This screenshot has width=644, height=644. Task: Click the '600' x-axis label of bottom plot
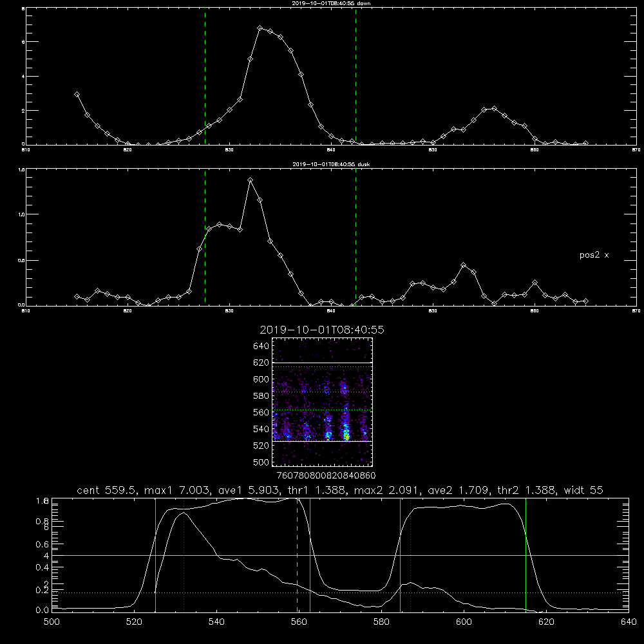tap(464, 622)
